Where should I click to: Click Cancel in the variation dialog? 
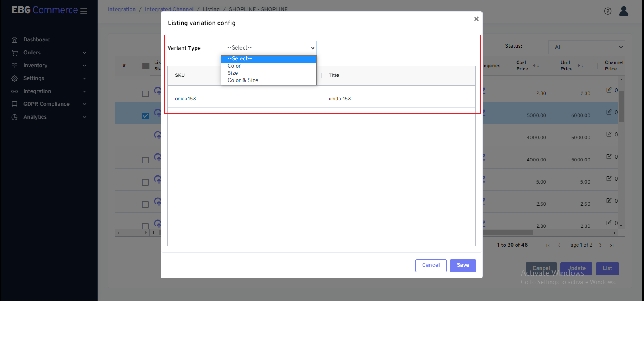click(431, 265)
